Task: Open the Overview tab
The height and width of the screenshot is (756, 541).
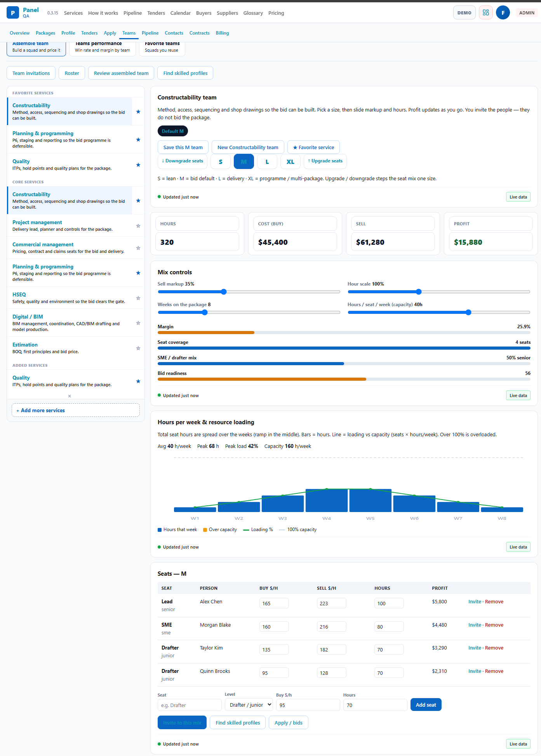Action: (19, 33)
